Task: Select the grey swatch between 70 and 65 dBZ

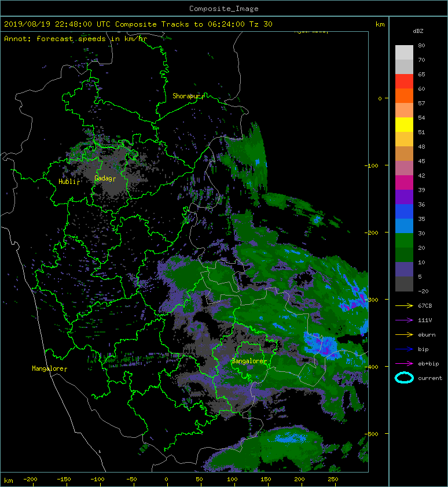Action: 404,67
